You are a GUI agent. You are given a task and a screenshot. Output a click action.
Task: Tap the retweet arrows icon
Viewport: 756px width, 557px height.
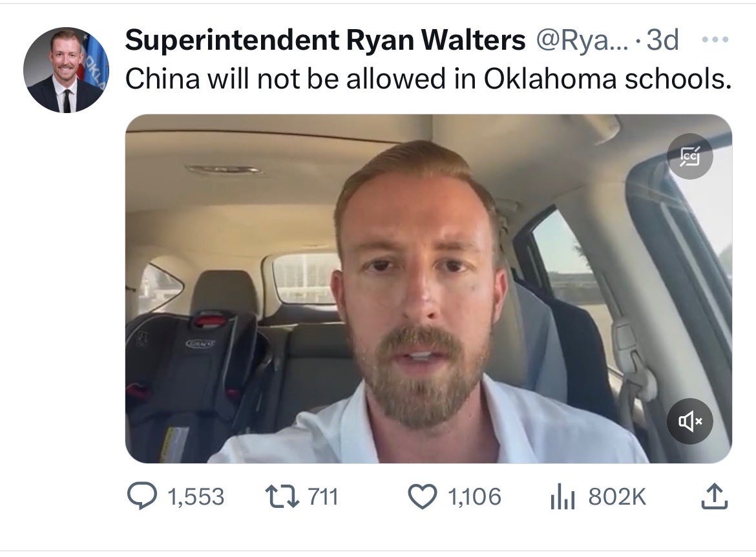point(282,497)
